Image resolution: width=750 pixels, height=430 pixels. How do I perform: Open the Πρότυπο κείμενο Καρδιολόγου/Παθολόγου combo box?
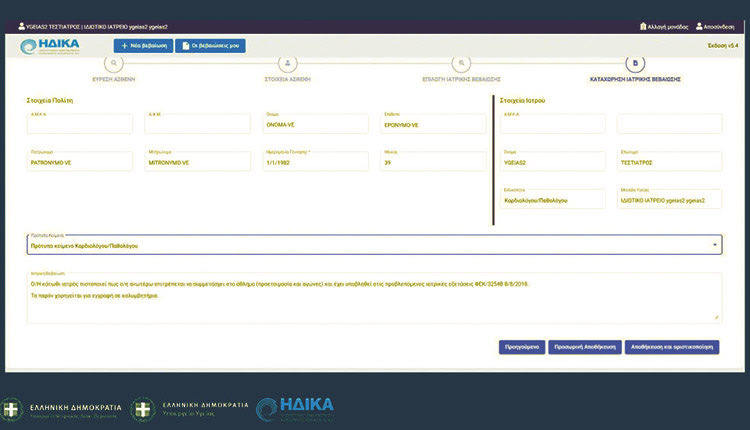pos(374,245)
